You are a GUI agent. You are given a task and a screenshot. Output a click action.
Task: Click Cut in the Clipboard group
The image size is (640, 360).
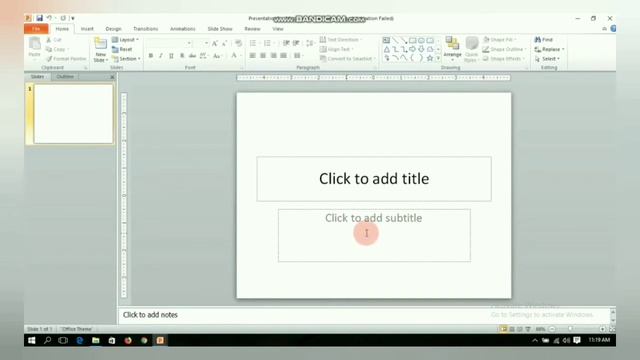click(x=53, y=40)
